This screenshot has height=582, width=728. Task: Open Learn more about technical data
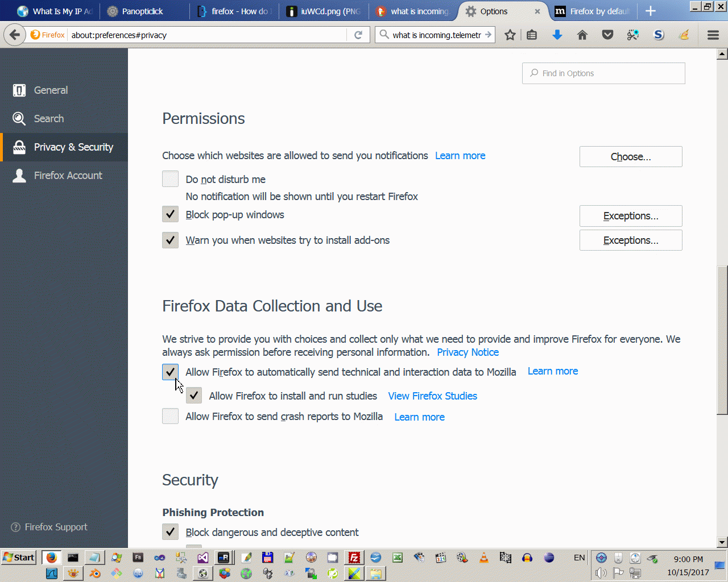(x=553, y=371)
